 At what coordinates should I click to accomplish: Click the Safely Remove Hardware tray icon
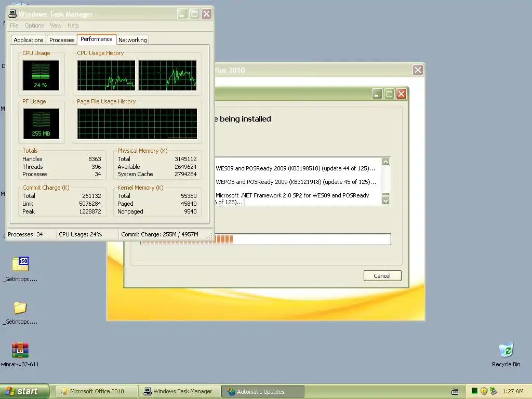(x=493, y=391)
